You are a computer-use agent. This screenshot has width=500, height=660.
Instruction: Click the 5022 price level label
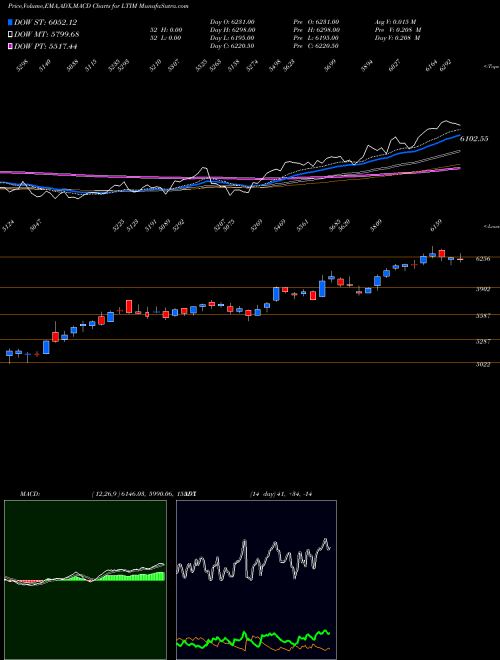point(483,365)
